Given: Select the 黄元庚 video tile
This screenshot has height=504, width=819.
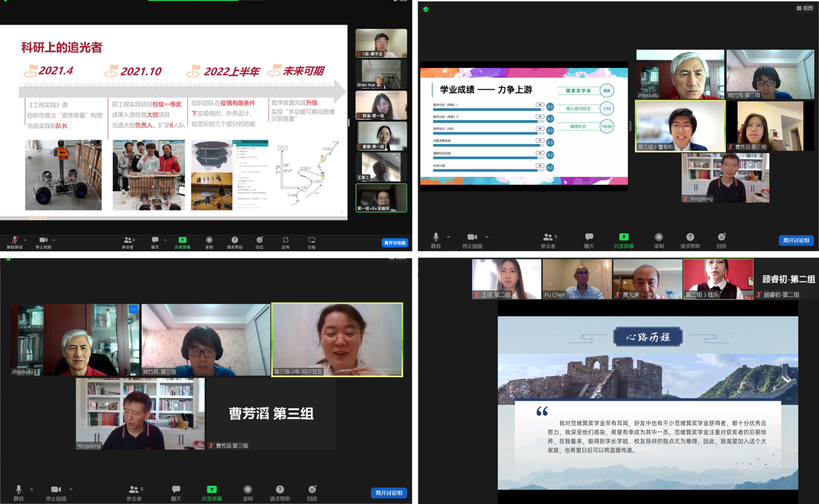Looking at the screenshot, I should [648, 279].
